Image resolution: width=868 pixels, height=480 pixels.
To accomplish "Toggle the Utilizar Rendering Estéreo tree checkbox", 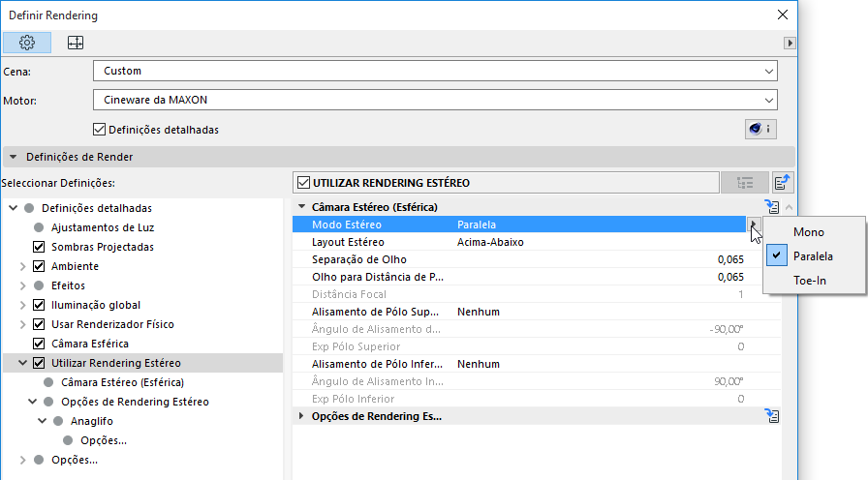I will [x=39, y=363].
